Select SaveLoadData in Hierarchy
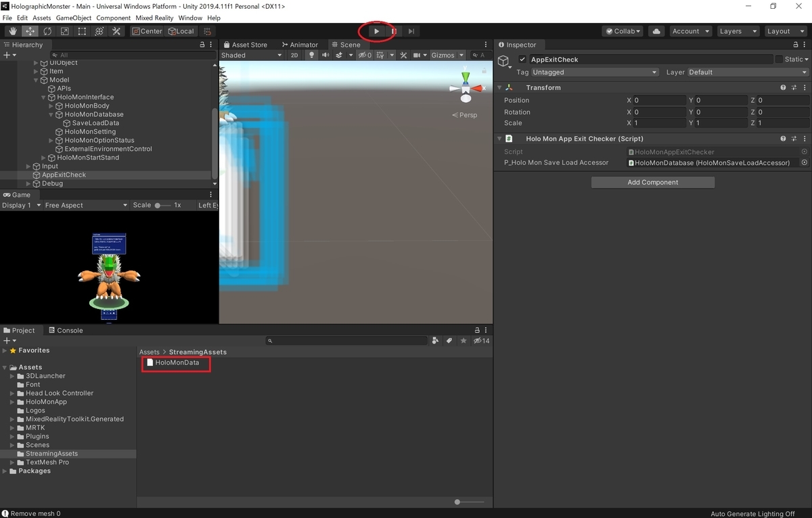This screenshot has width=812, height=518. tap(95, 123)
